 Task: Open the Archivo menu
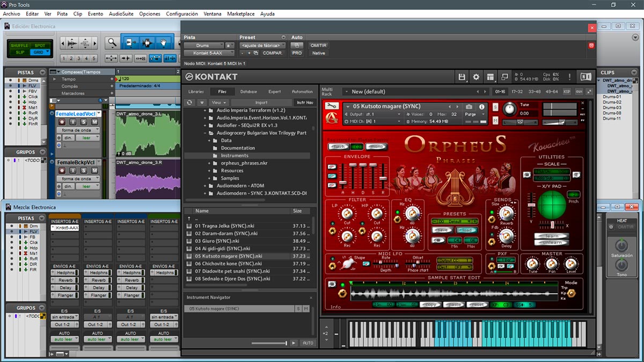(x=11, y=14)
